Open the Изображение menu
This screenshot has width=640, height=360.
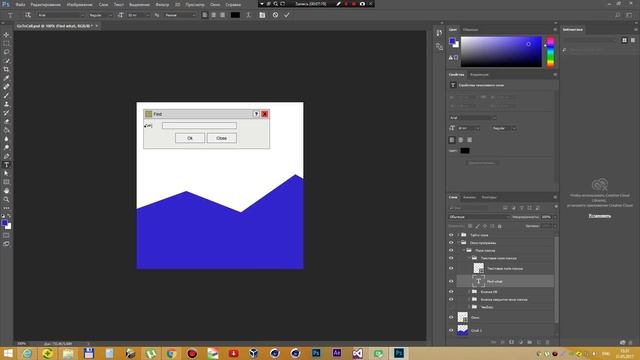[x=80, y=4]
